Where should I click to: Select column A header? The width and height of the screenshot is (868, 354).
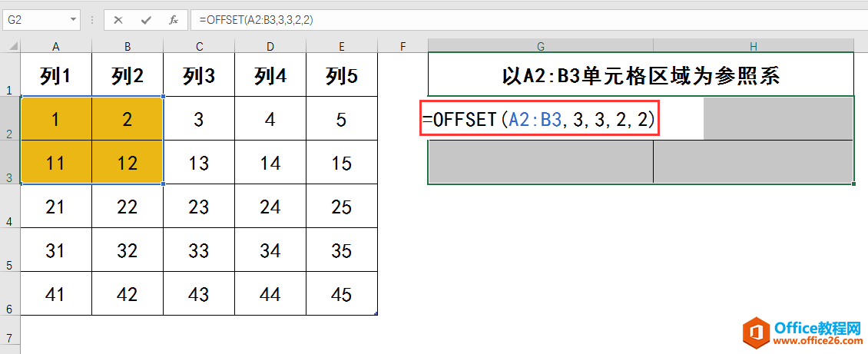coord(56,47)
